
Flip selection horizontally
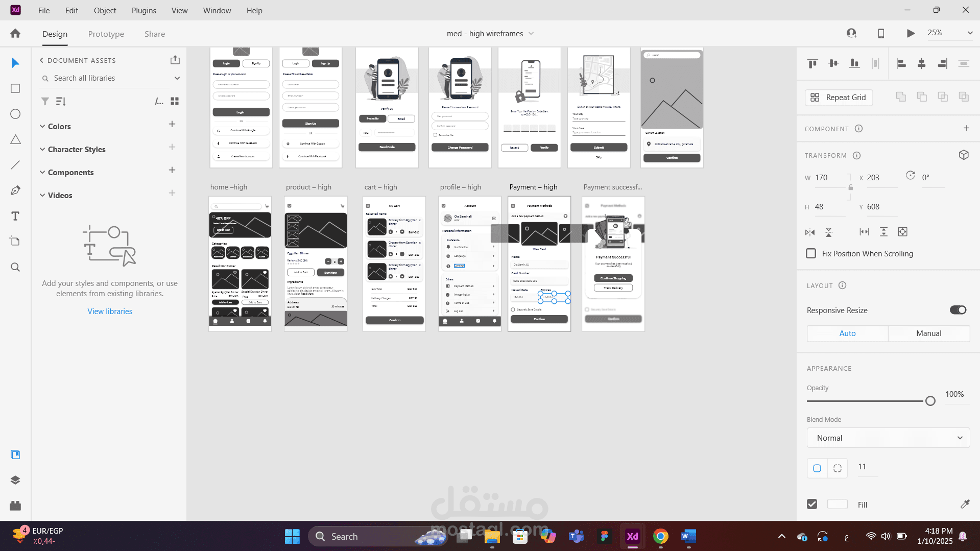[x=810, y=232]
